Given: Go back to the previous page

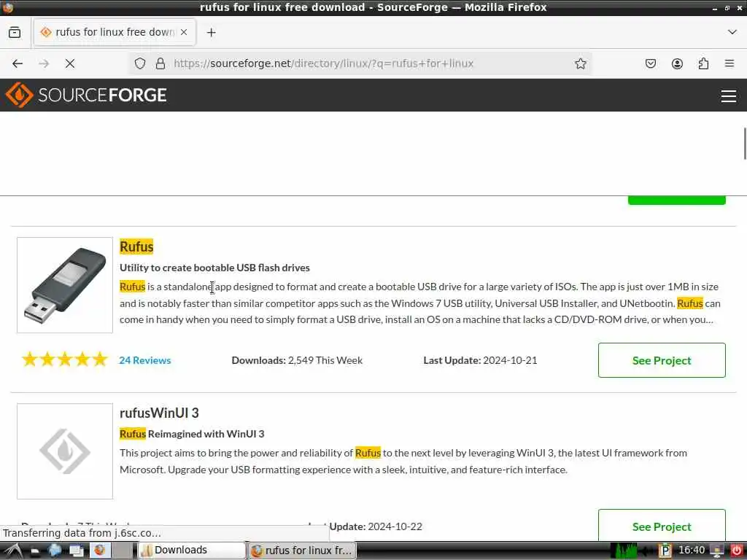Looking at the screenshot, I should [18, 63].
